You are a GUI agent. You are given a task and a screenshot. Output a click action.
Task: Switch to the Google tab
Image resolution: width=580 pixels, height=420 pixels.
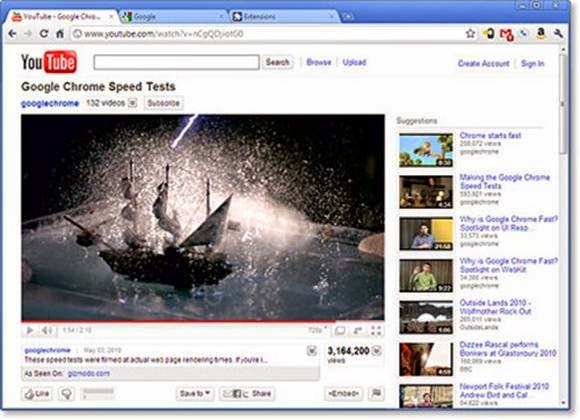173,17
